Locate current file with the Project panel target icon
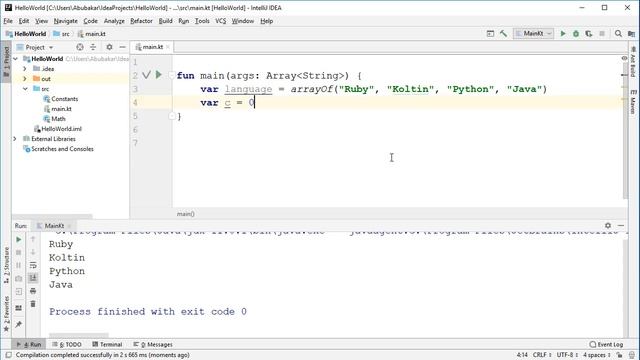The width and height of the screenshot is (640, 360). pos(80,47)
